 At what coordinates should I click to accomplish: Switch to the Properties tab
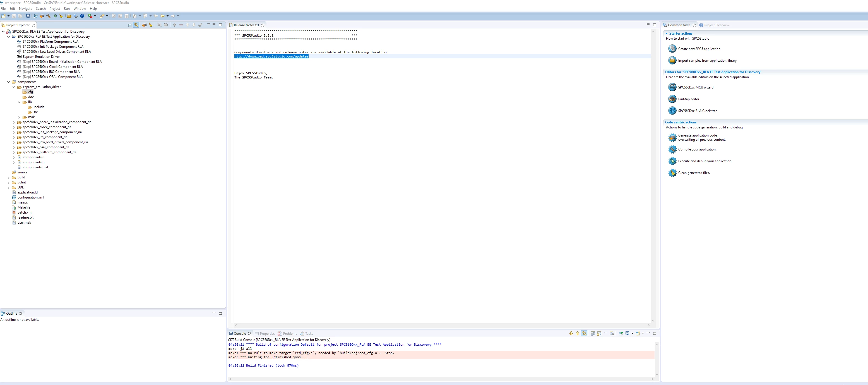pyautogui.click(x=265, y=333)
